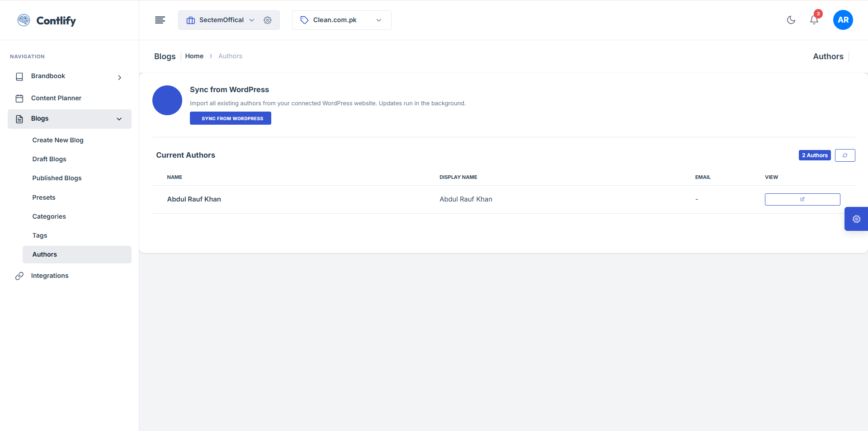Image resolution: width=868 pixels, height=431 pixels.
Task: Click the workspace settings gear beside SectemOffical
Action: [267, 20]
